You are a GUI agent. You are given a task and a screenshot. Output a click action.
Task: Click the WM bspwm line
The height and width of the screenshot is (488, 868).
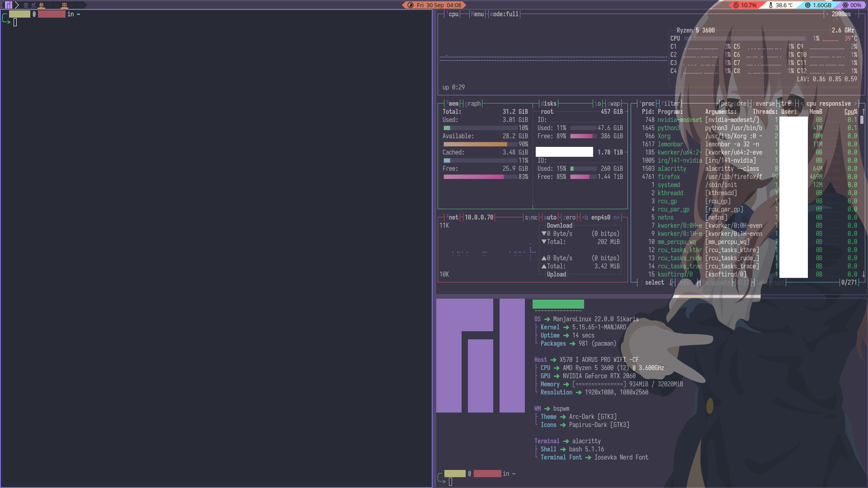point(552,408)
